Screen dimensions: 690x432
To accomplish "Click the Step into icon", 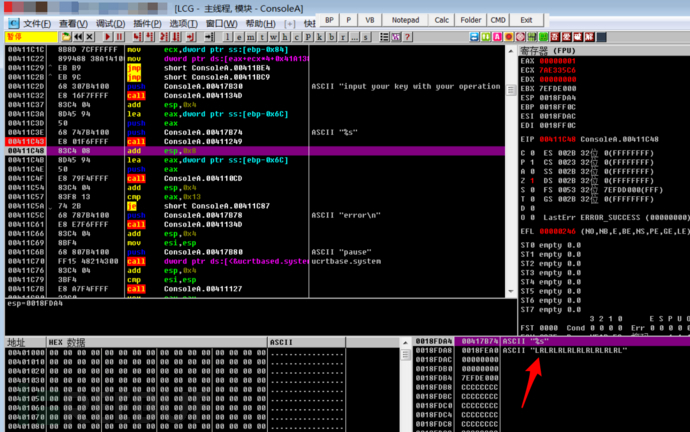I will pyautogui.click(x=137, y=36).
